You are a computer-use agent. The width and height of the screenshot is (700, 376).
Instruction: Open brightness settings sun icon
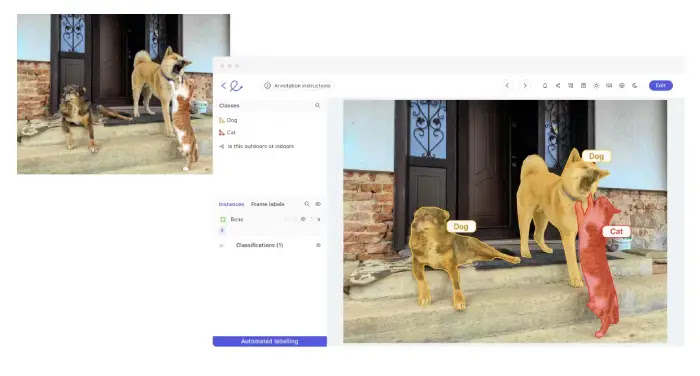coord(596,85)
